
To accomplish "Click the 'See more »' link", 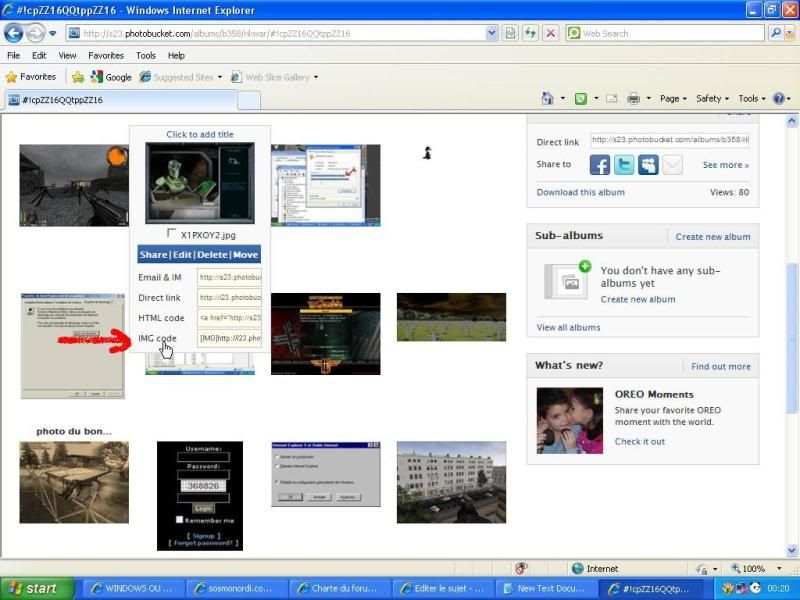I will click(x=726, y=165).
